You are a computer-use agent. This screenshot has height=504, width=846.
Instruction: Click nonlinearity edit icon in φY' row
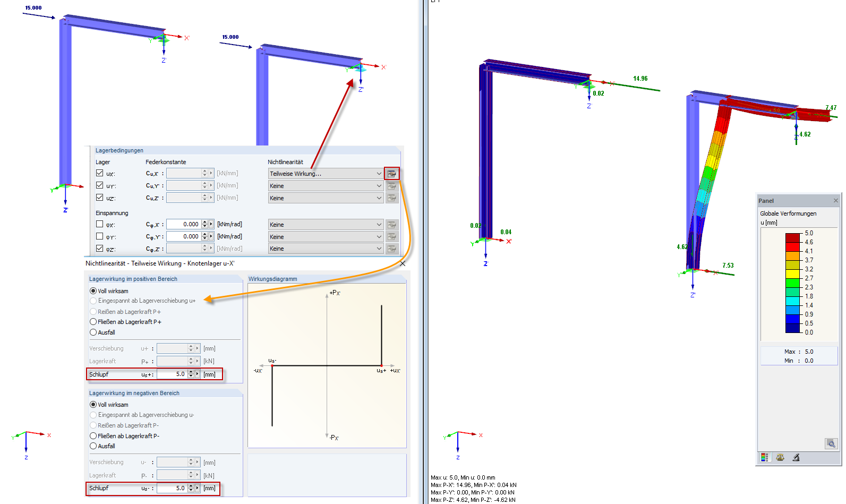coord(391,237)
